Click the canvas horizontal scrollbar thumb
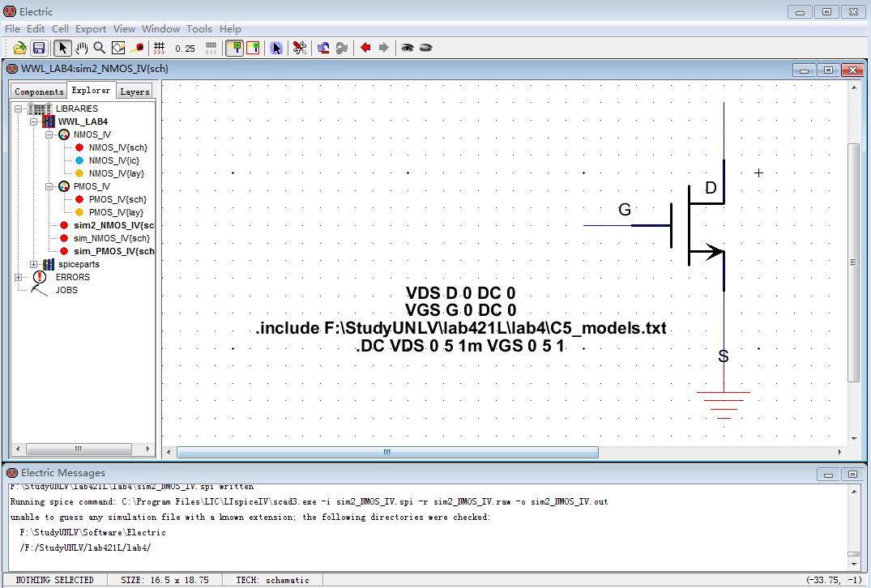The height and width of the screenshot is (588, 871). [387, 452]
